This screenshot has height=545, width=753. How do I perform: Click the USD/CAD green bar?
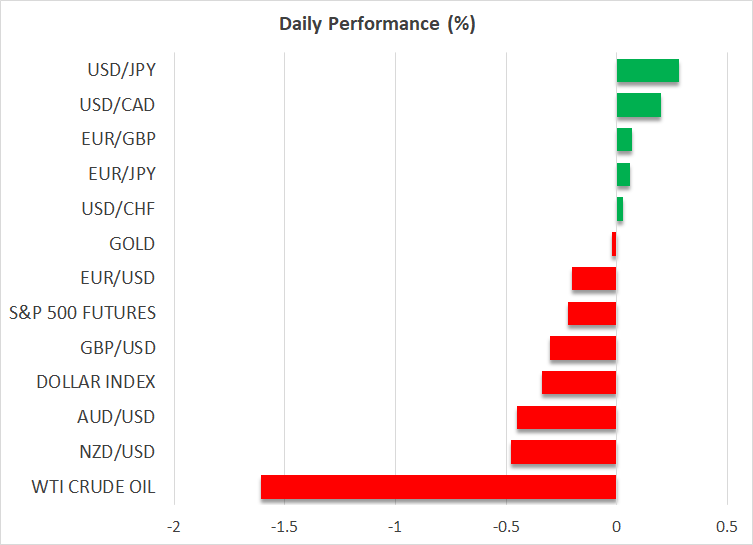[638, 105]
